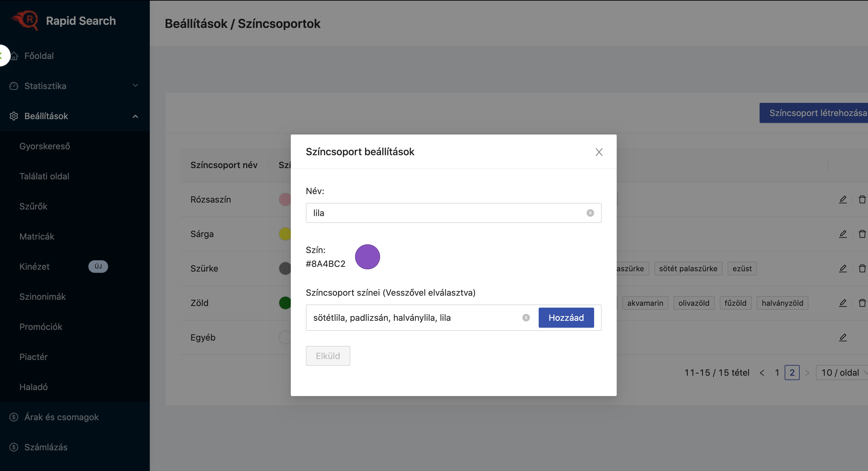
Task: Delete the Zöld color group with trash icon
Action: pyautogui.click(x=862, y=303)
